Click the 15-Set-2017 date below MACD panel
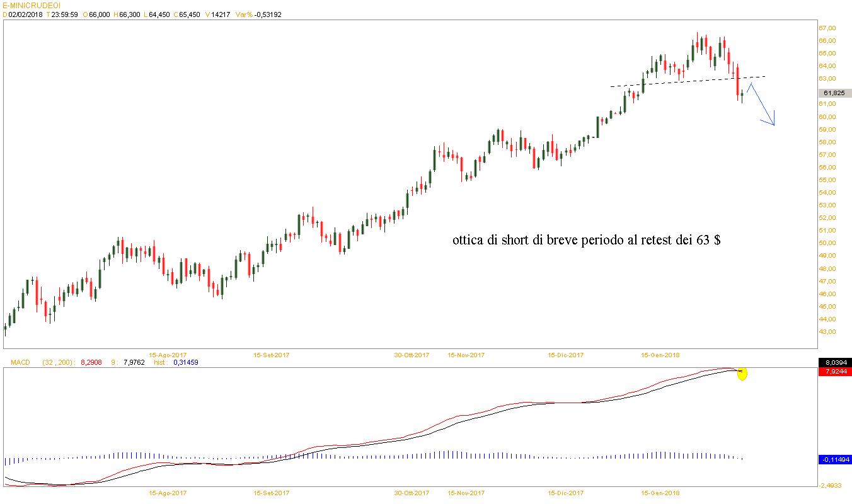Image resolution: width=852 pixels, height=504 pixels. tap(271, 493)
